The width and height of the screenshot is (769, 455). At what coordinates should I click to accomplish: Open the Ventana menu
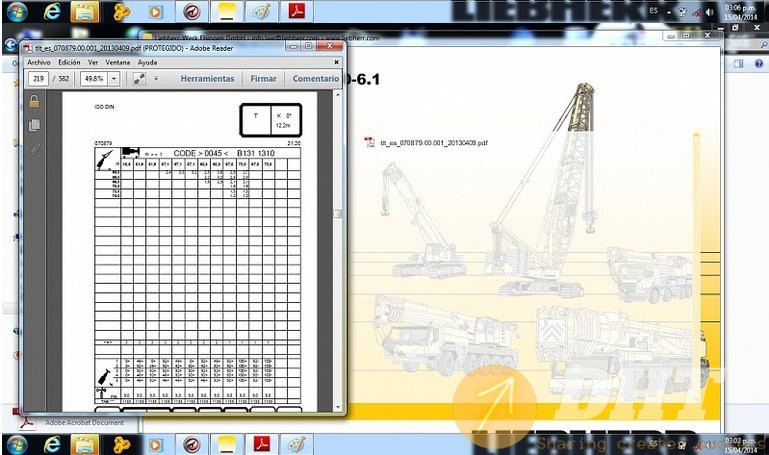tap(118, 62)
